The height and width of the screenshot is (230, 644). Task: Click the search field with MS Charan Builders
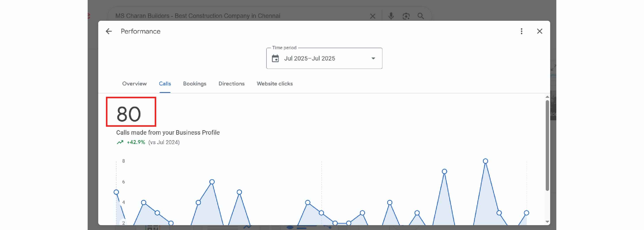click(x=225, y=16)
